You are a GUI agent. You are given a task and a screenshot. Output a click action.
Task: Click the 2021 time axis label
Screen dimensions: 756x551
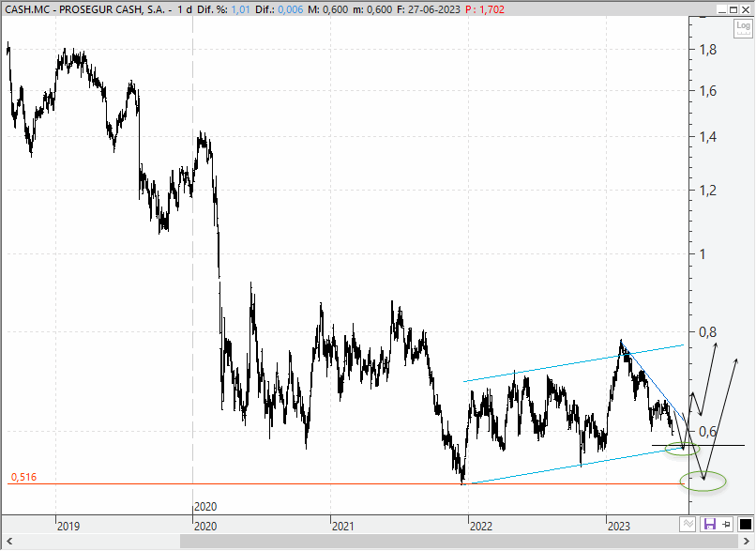coord(342,526)
